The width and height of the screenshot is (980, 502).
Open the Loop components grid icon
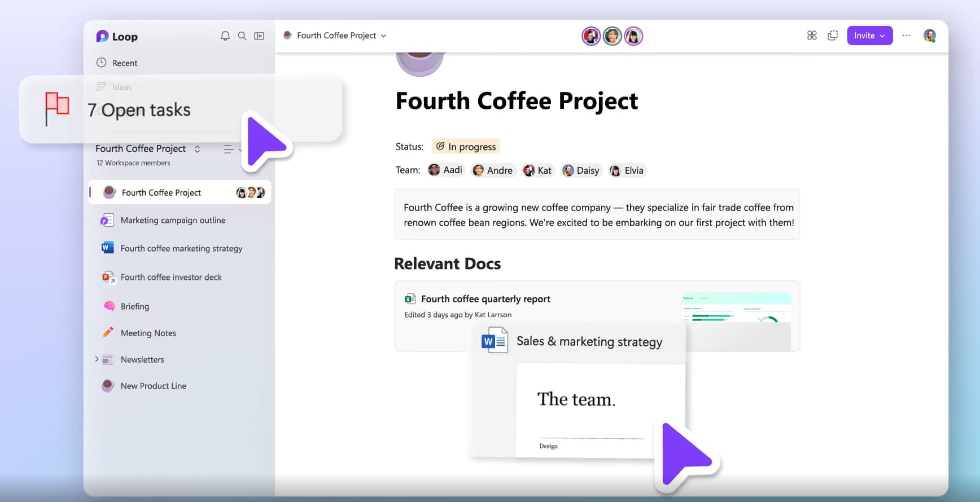812,36
